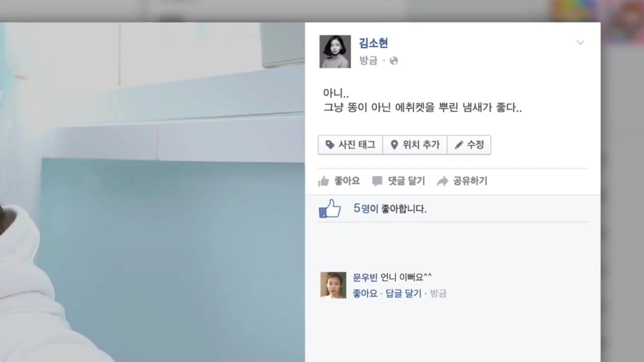Click the tag icon in 사진 태그
Viewport: 644px width, 362px height.
coord(330,145)
